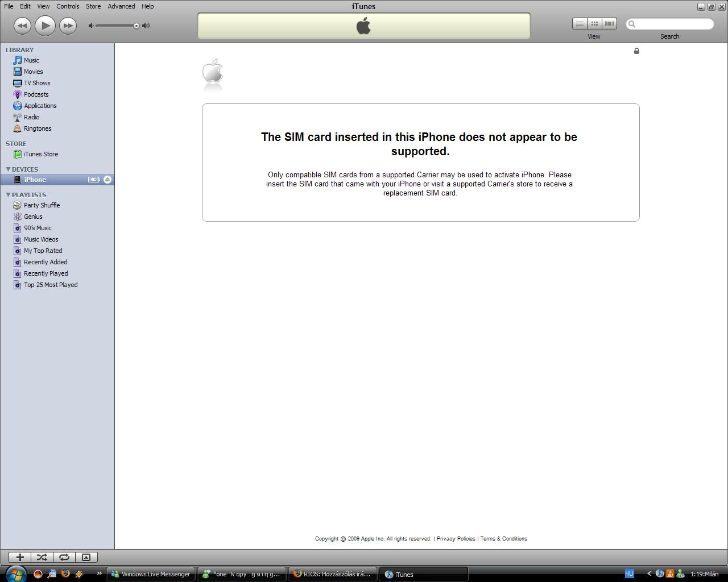
Task: Click the iTunes search field
Action: [x=670, y=24]
